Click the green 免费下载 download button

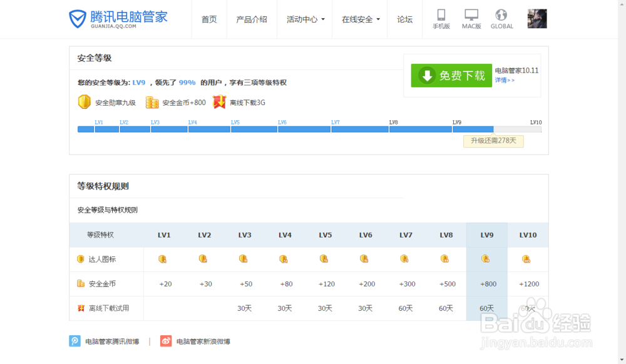pyautogui.click(x=451, y=75)
